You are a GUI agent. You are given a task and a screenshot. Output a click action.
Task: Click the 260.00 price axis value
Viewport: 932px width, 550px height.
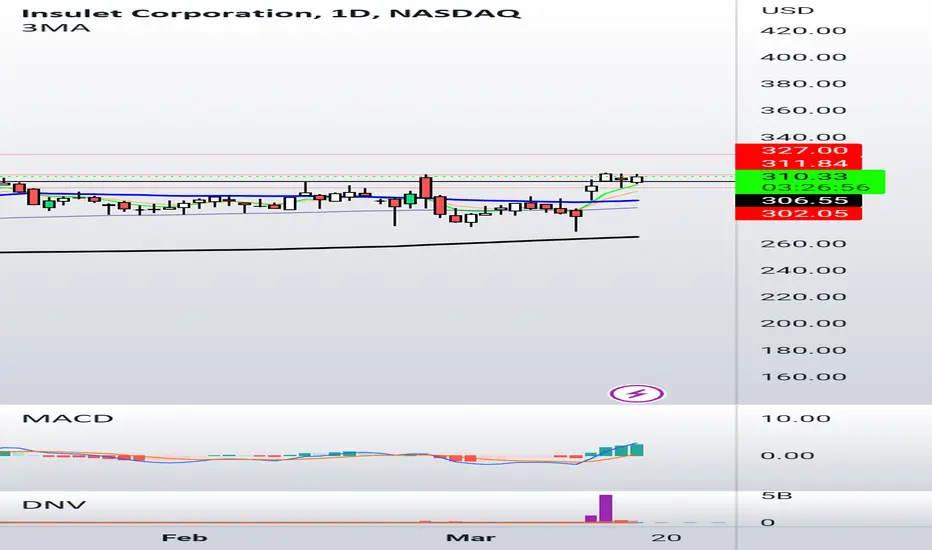coord(803,244)
